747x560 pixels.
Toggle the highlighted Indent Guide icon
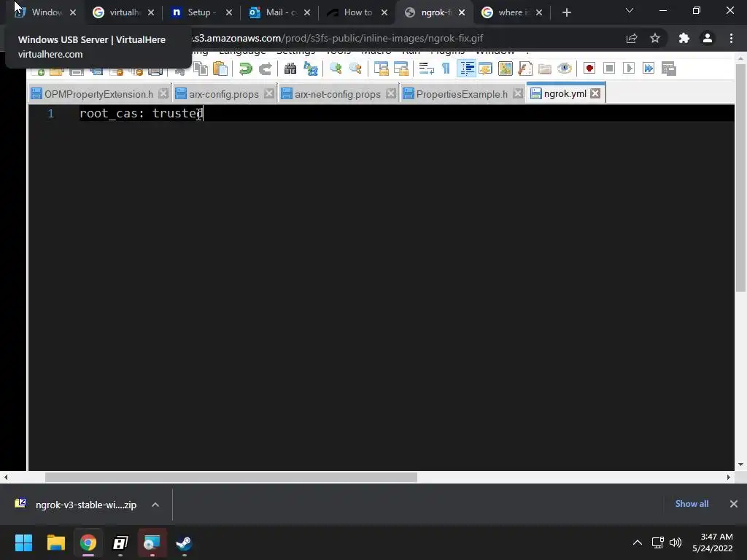pos(466,69)
